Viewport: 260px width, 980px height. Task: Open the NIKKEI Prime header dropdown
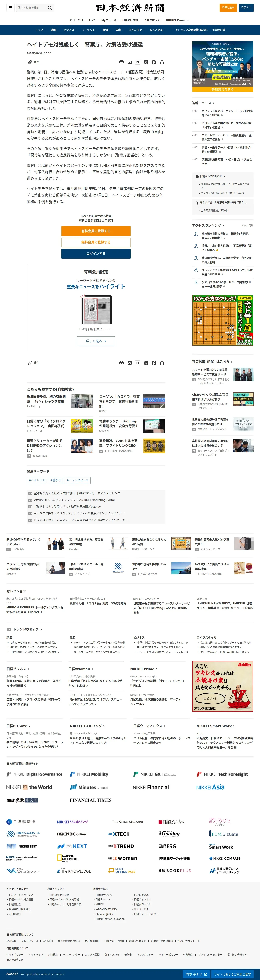click(177, 20)
